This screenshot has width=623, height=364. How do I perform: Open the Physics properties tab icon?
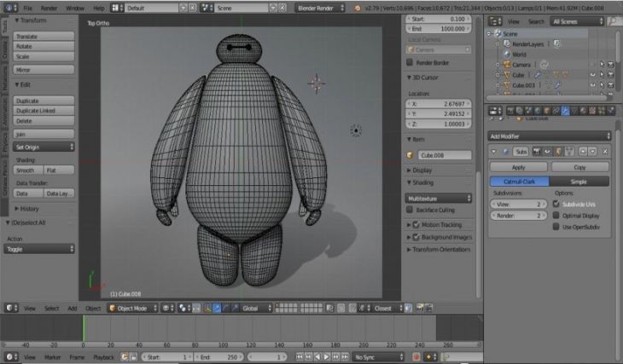[x=611, y=111]
